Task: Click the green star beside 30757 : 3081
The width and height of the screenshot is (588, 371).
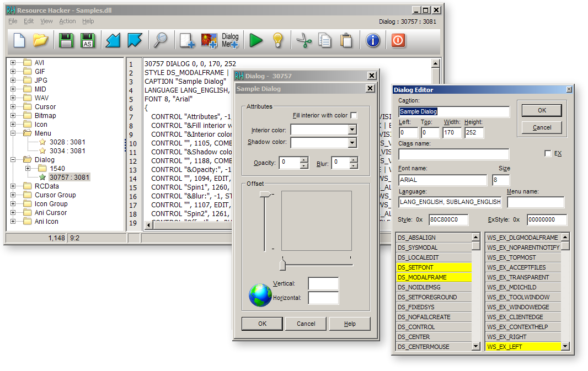Action: tap(43, 178)
